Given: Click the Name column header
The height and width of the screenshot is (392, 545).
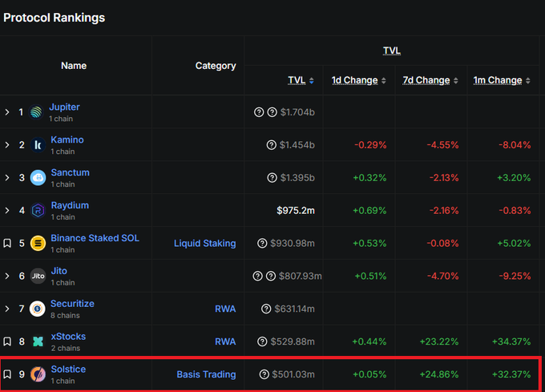Looking at the screenshot, I should coord(74,66).
